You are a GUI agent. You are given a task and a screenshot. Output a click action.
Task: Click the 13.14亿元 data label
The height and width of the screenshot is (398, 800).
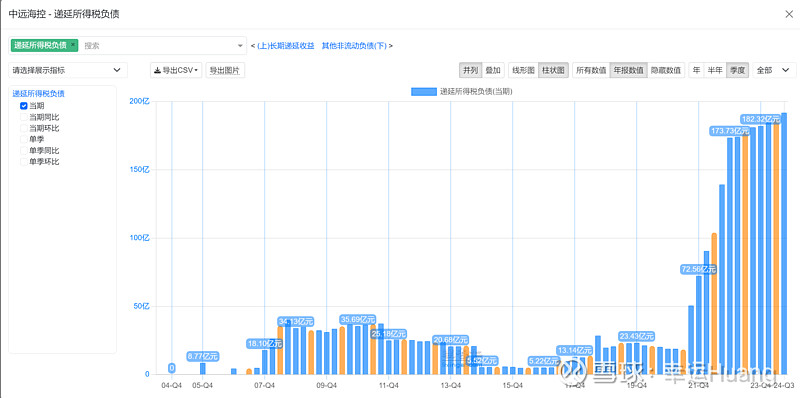(x=575, y=350)
